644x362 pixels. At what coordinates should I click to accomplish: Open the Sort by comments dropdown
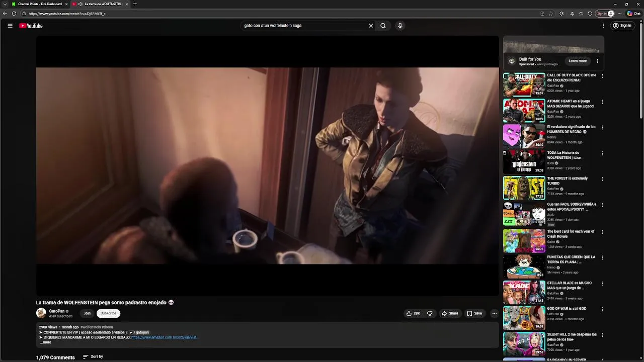tap(93, 356)
